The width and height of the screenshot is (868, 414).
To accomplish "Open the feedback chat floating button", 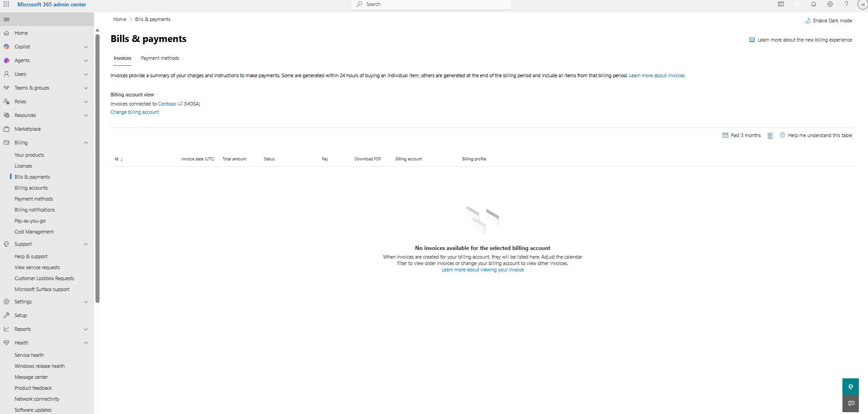I will 851,403.
